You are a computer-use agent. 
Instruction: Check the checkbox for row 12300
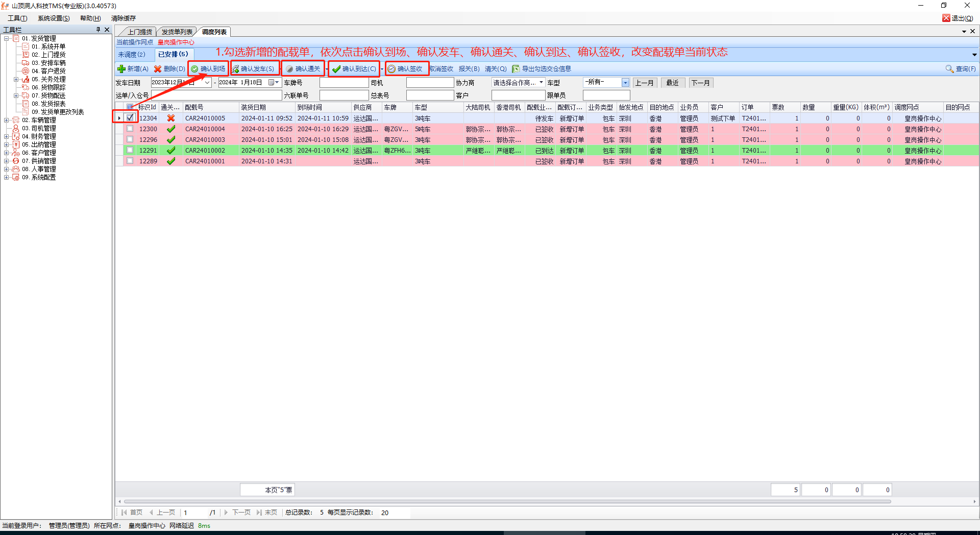(x=130, y=129)
